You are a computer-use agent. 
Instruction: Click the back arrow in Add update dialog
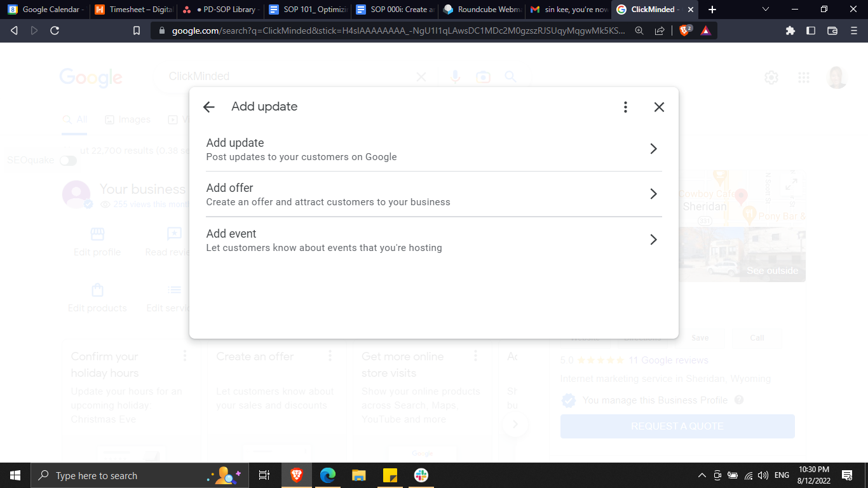(208, 107)
